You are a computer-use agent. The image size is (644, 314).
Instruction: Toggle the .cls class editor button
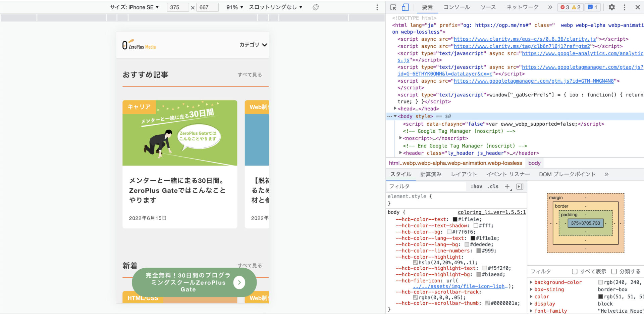coord(493,186)
